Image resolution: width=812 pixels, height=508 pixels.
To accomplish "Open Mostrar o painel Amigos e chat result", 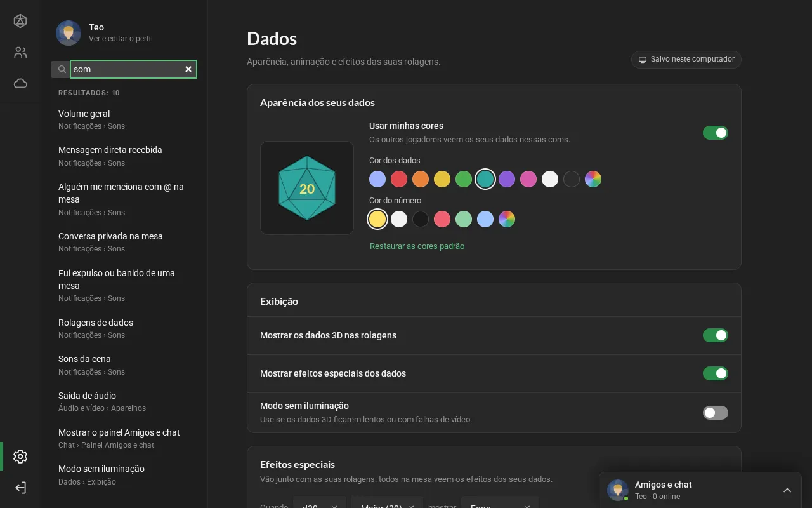I will point(124,438).
